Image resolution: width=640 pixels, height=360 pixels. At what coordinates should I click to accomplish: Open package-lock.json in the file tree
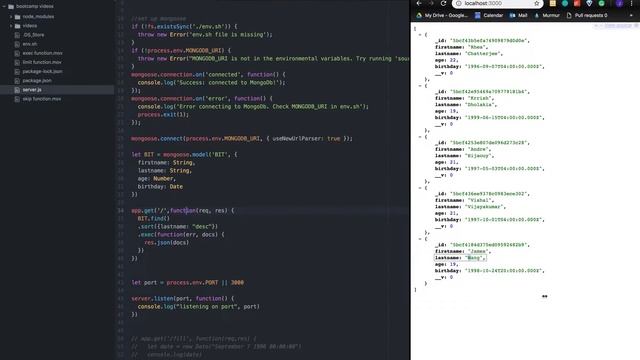[x=42, y=71]
